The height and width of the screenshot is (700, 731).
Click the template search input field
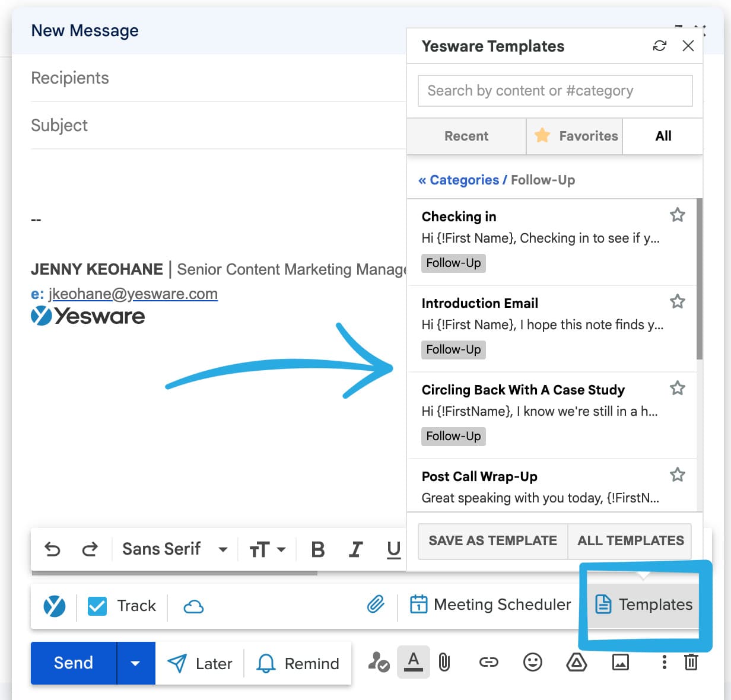point(555,90)
